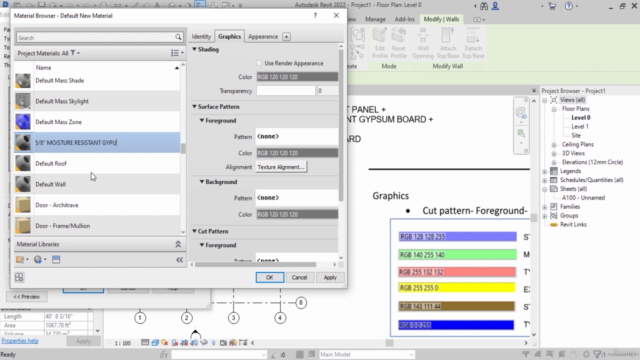
Task: Click the Surface Pattern Foreground color swatch
Action: click(x=297, y=153)
